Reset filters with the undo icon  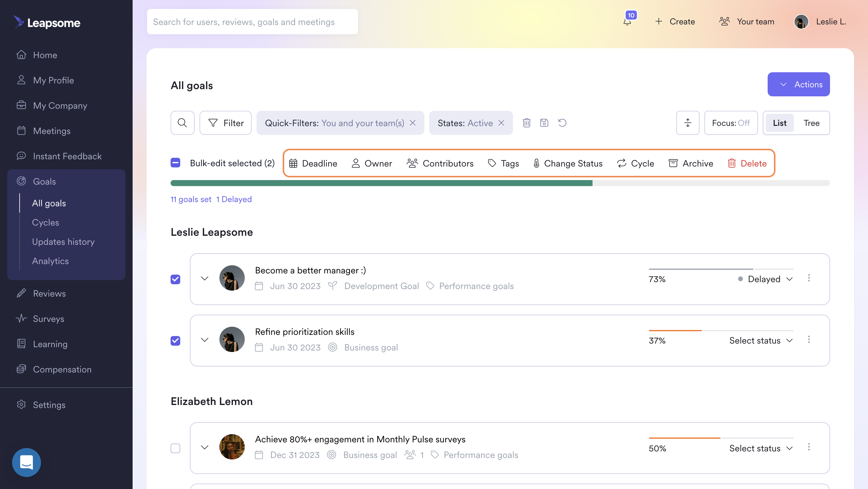click(562, 123)
